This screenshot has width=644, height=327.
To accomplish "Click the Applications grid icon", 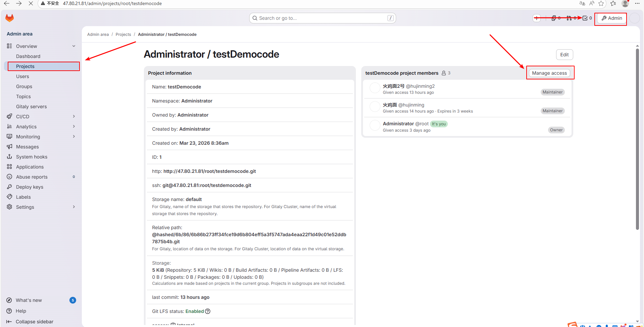I will pos(9,167).
